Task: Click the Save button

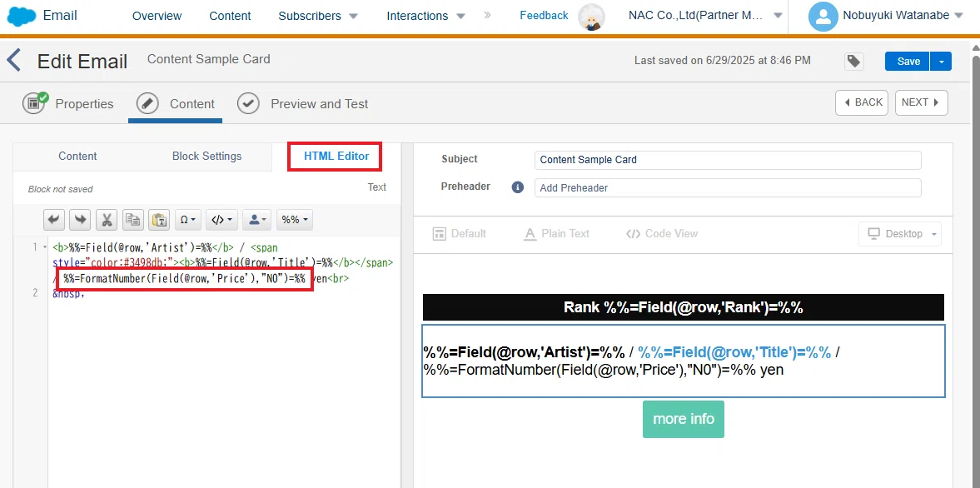Action: point(908,62)
